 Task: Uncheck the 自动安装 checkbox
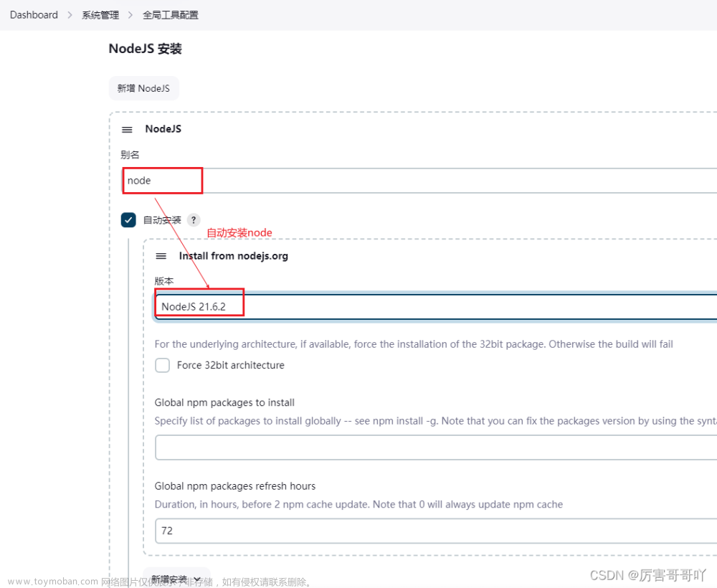[x=128, y=220]
